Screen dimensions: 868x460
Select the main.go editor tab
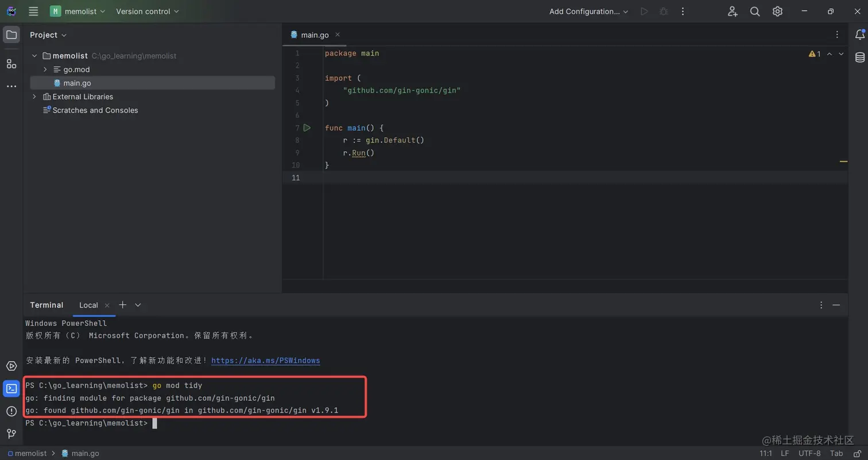click(x=314, y=35)
